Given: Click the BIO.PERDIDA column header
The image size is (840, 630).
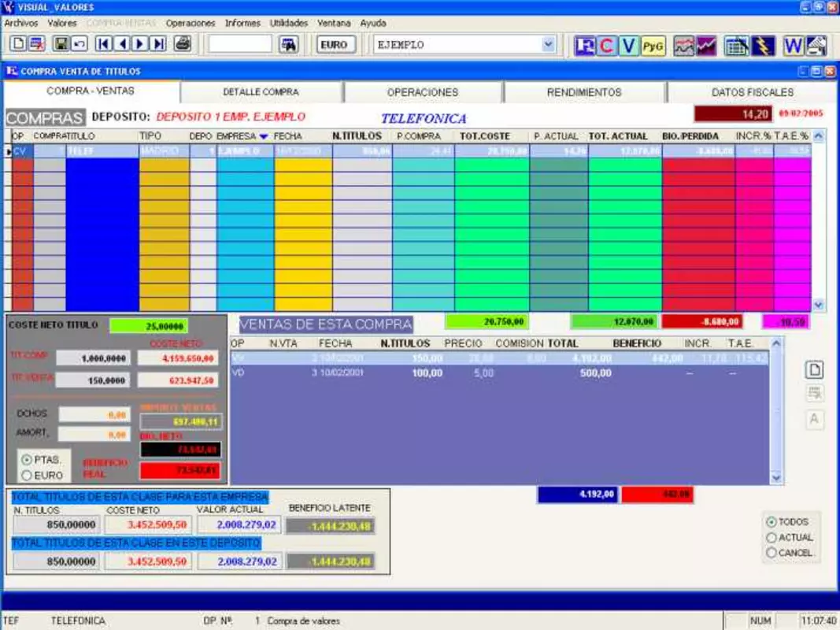Looking at the screenshot, I should (x=690, y=136).
